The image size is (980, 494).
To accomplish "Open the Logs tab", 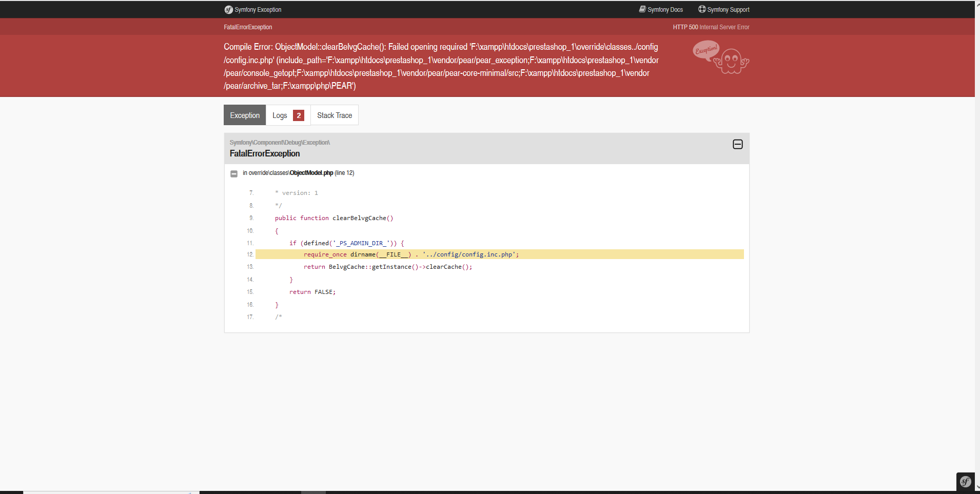I will pyautogui.click(x=288, y=115).
